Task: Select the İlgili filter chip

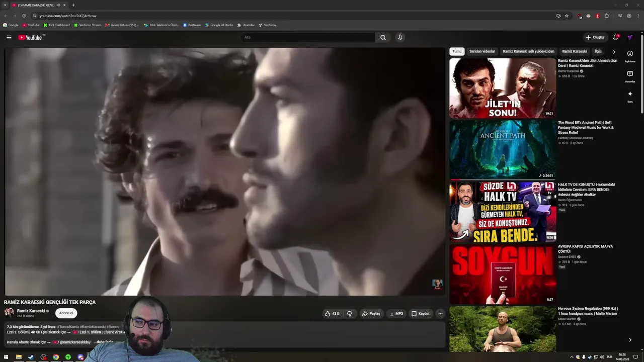Action: pos(598,51)
